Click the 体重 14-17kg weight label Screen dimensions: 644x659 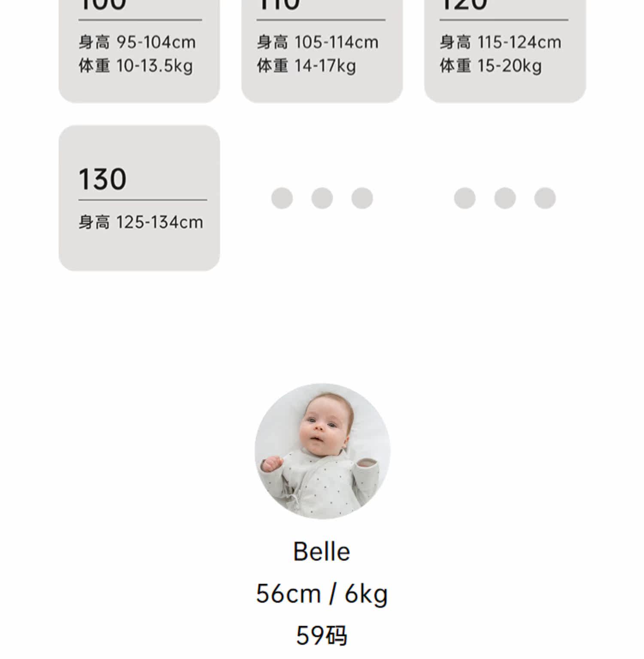click(x=307, y=66)
